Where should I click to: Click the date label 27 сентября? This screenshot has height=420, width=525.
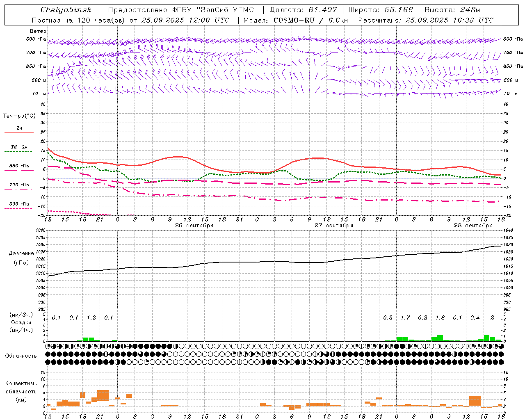point(333,226)
